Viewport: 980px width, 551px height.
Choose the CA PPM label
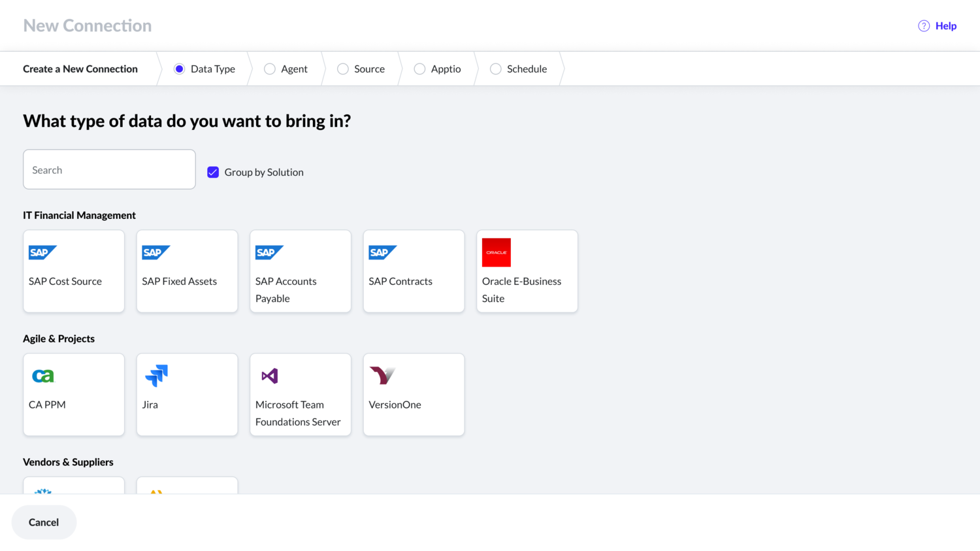(47, 405)
